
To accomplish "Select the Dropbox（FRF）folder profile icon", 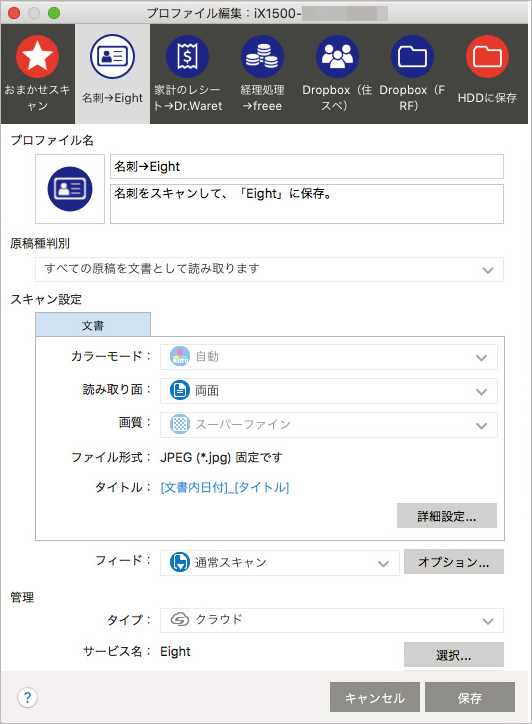I will tap(412, 57).
